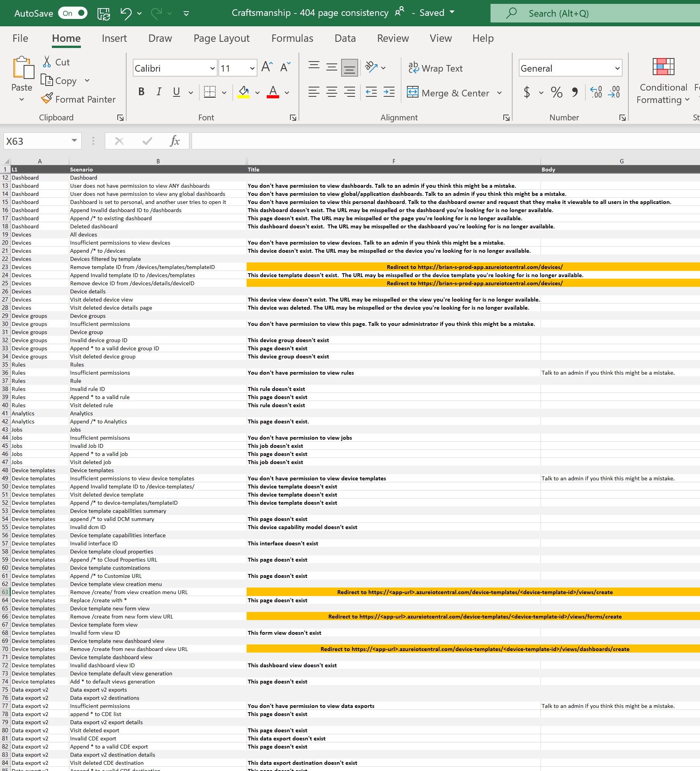
Task: Click the Insert Function fx button
Action: click(x=175, y=141)
